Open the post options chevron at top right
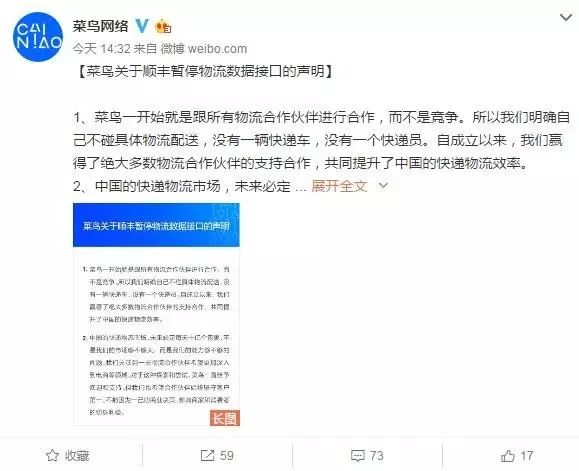This screenshot has width=579, height=471. [x=566, y=17]
